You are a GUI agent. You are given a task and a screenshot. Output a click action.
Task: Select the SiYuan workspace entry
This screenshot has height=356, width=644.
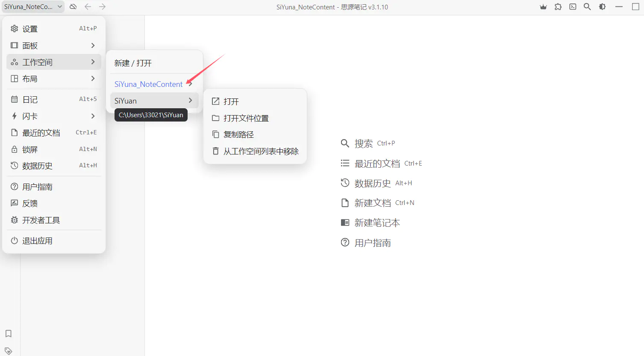coord(154,101)
